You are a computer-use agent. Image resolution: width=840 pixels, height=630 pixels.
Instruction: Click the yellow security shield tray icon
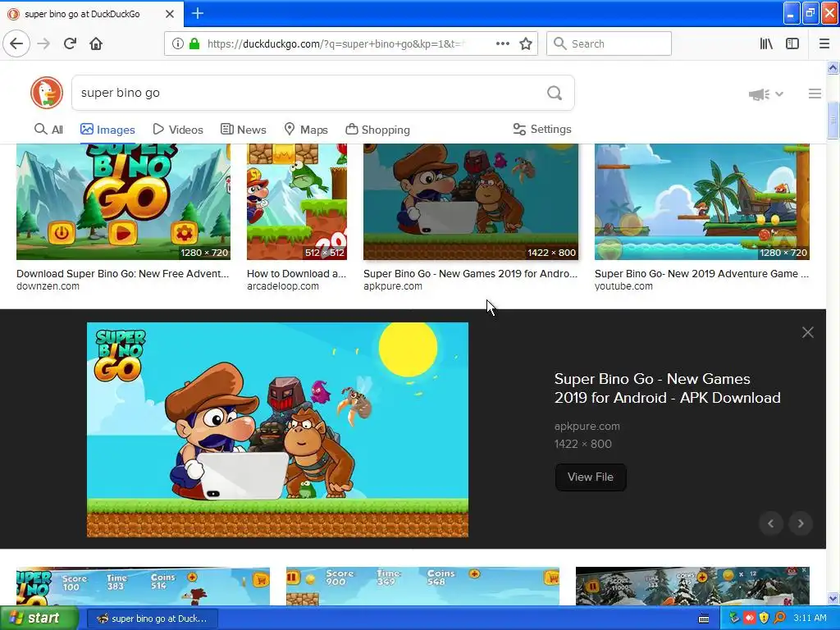(765, 619)
